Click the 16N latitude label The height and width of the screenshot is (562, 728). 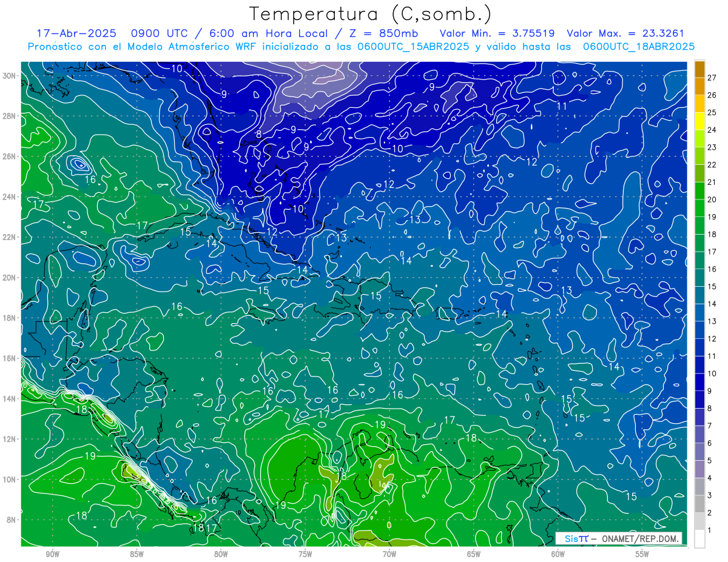tap(8, 358)
